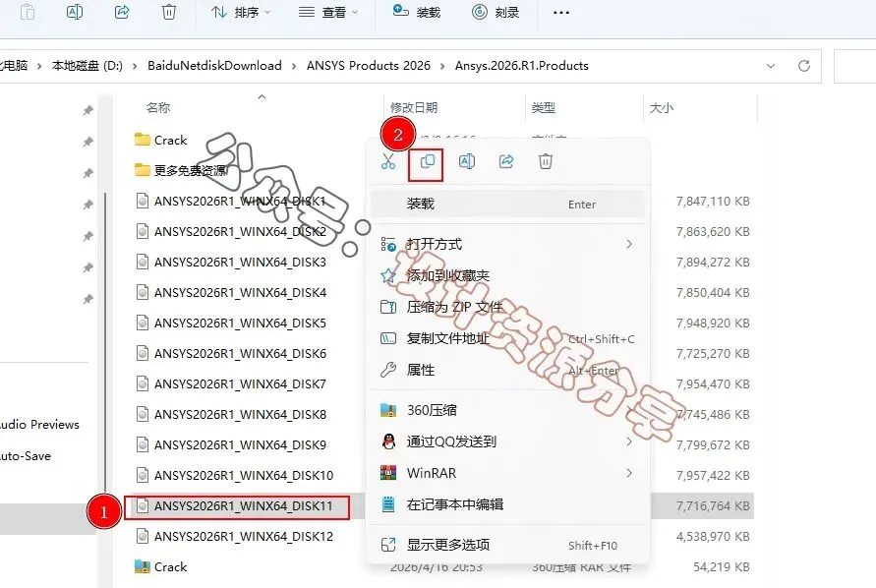Click ANSYS Products 2026 breadcrumb
The image size is (876, 588).
coord(368,66)
